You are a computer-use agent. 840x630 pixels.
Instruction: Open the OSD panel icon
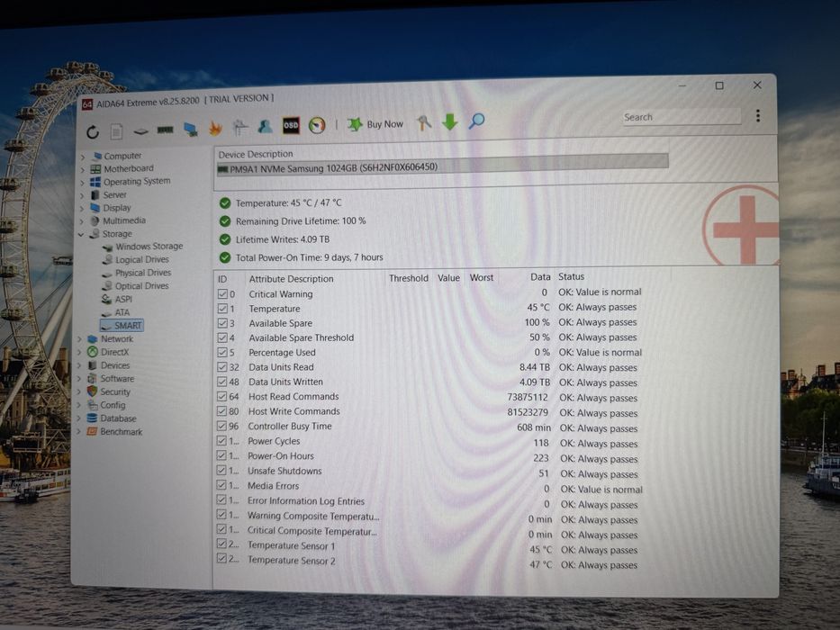[291, 125]
